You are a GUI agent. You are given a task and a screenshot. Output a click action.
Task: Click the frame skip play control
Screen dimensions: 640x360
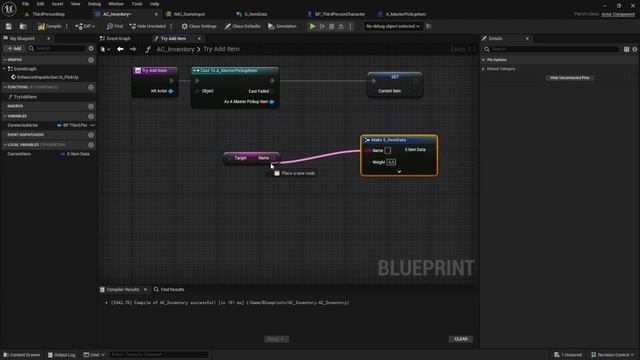[x=322, y=26]
